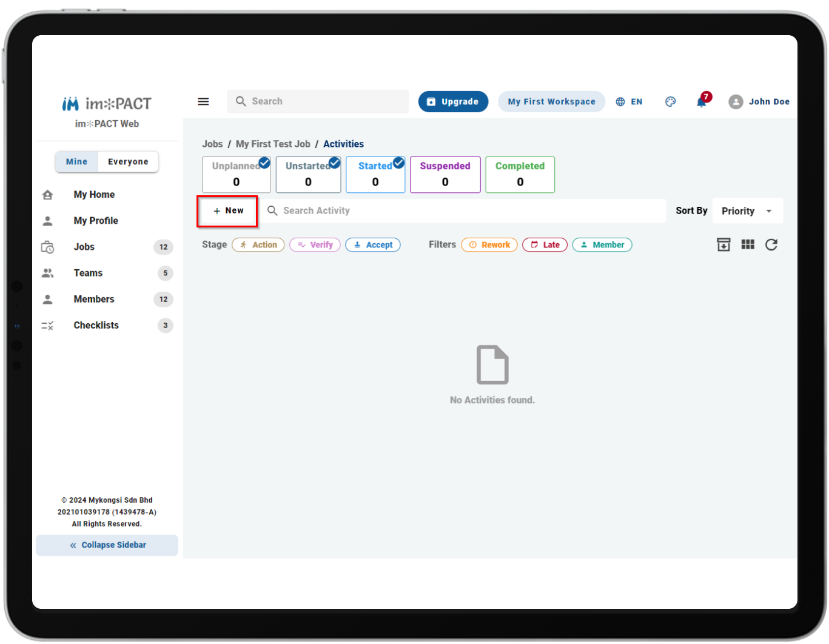This screenshot has height=644, width=829.
Task: Click the New activity button
Action: [228, 211]
